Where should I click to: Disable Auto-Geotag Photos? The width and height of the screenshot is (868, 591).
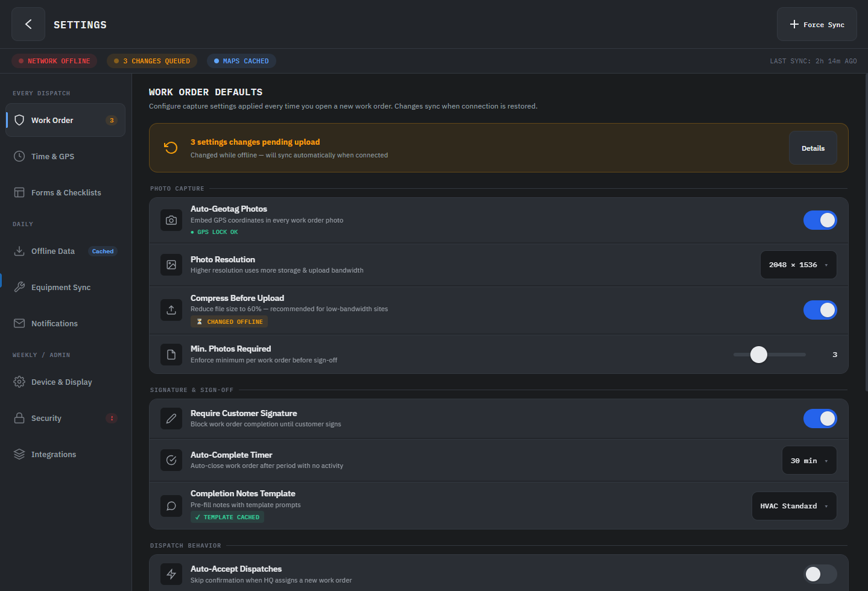coord(820,220)
